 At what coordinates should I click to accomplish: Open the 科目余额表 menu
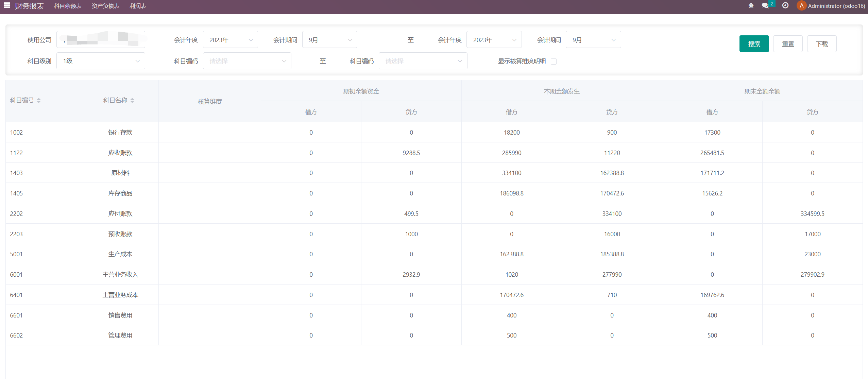point(68,6)
